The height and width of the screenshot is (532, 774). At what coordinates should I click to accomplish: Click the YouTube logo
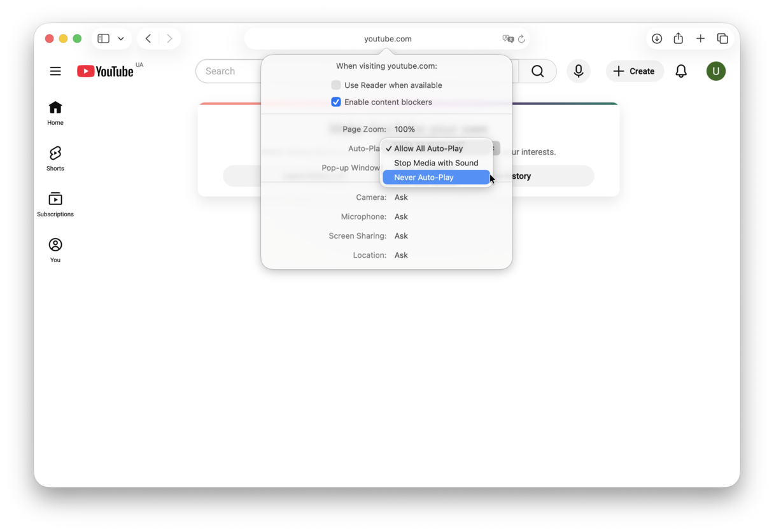tap(106, 71)
